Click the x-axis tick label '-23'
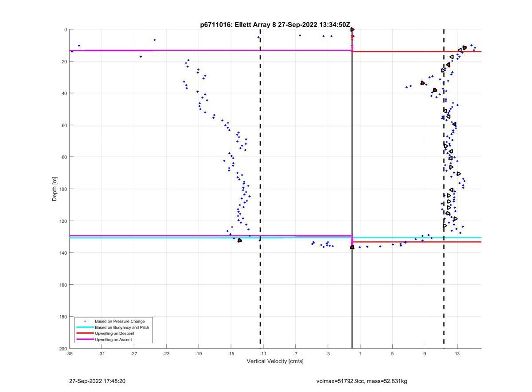The height and width of the screenshot is (392, 532). coord(166,354)
